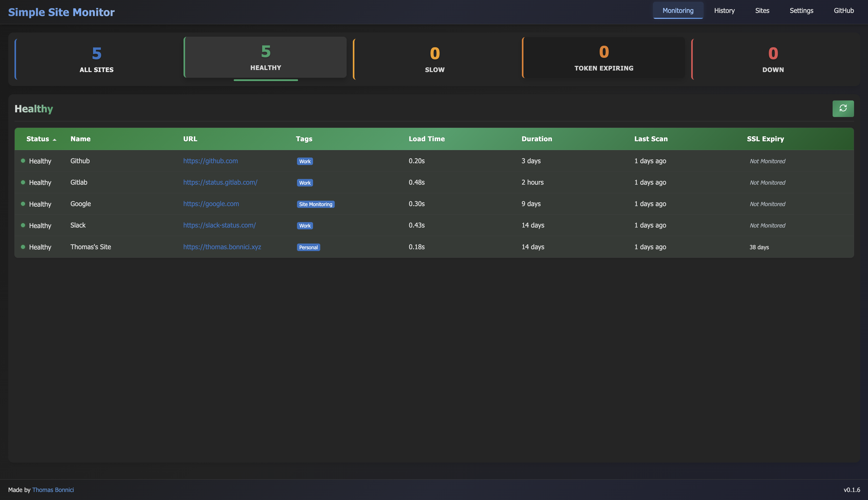Click the Personal tag on Thomas's Site row
The width and height of the screenshot is (868, 500).
(308, 247)
